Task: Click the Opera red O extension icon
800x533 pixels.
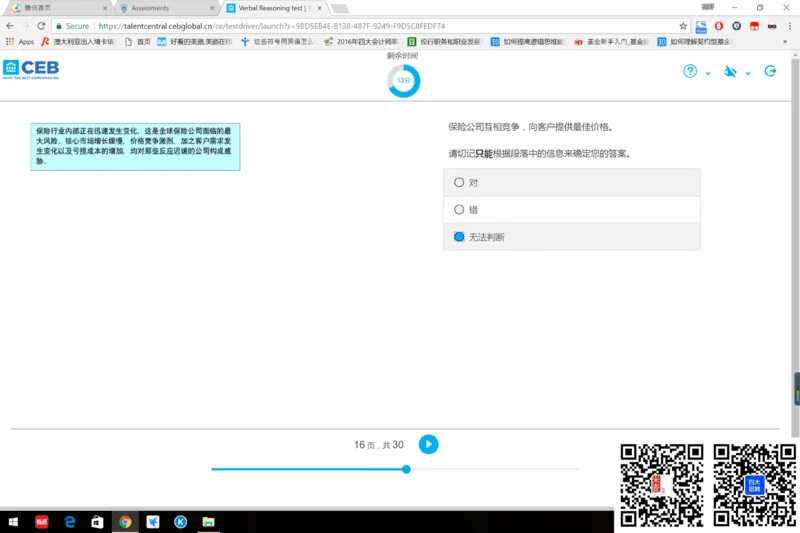Action: [718, 26]
